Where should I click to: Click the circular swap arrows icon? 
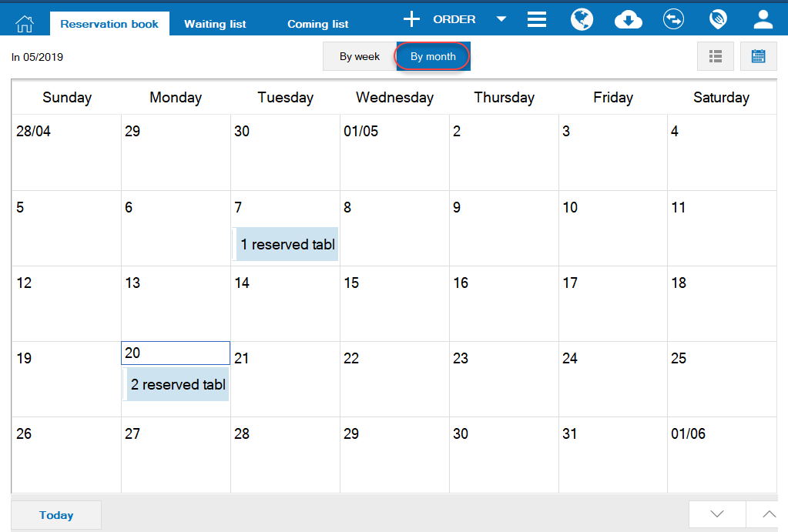click(x=673, y=19)
